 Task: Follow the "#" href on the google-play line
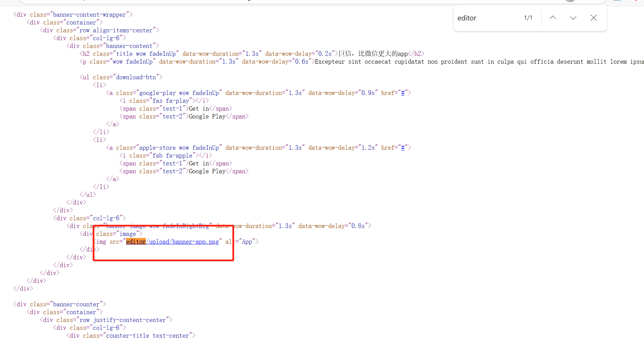403,93
